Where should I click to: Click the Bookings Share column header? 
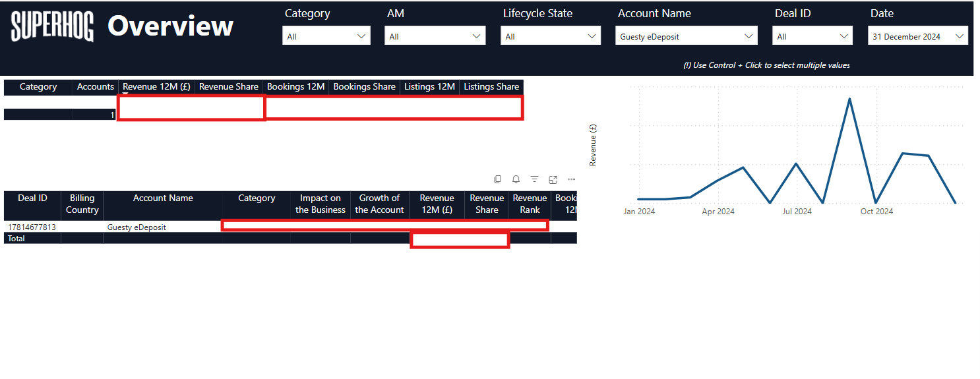pyautogui.click(x=364, y=86)
